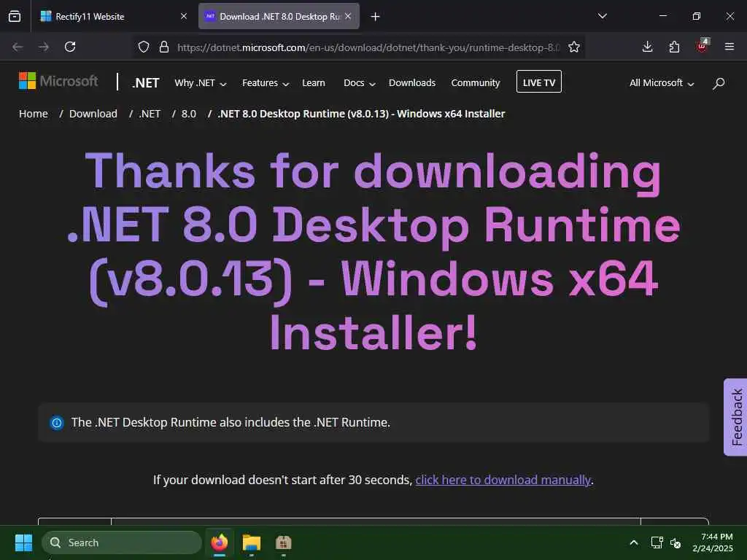Click the LIVE TV button
This screenshot has height=560, width=747.
pos(539,82)
